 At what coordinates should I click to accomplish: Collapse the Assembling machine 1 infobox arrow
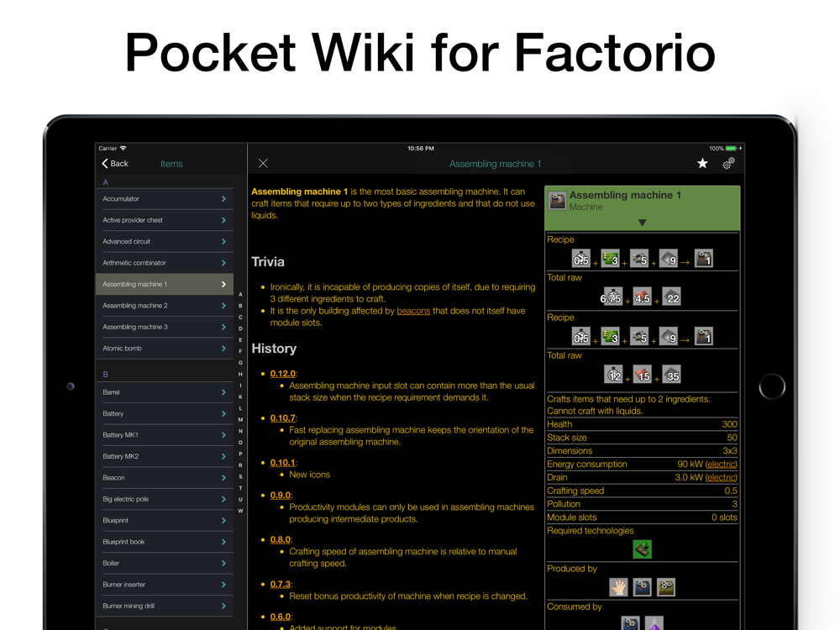click(x=643, y=223)
